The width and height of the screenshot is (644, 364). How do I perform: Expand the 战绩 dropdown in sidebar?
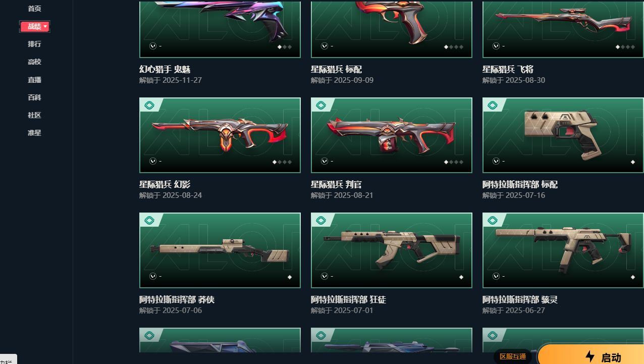pyautogui.click(x=34, y=26)
